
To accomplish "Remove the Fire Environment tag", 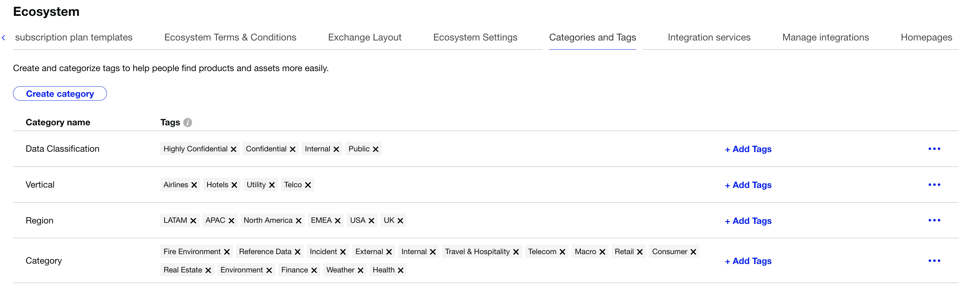I will point(227,252).
